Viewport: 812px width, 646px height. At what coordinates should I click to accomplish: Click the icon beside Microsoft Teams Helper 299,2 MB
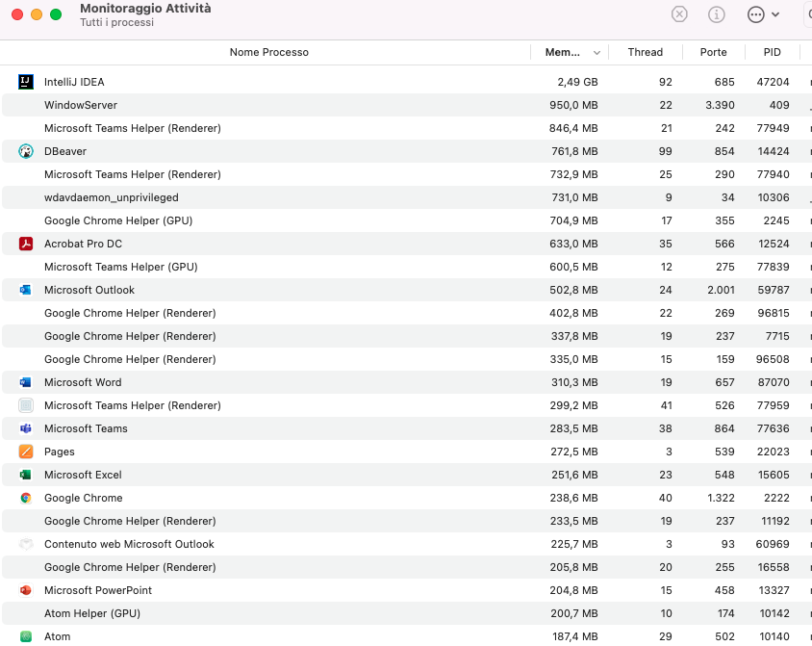coord(26,405)
